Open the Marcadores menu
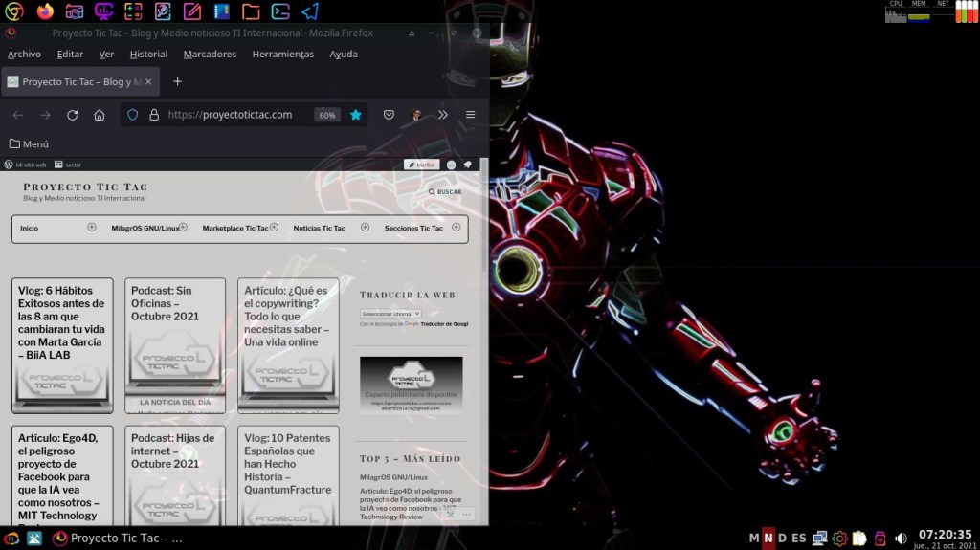Screen dimensions: 980x550 (210, 55)
